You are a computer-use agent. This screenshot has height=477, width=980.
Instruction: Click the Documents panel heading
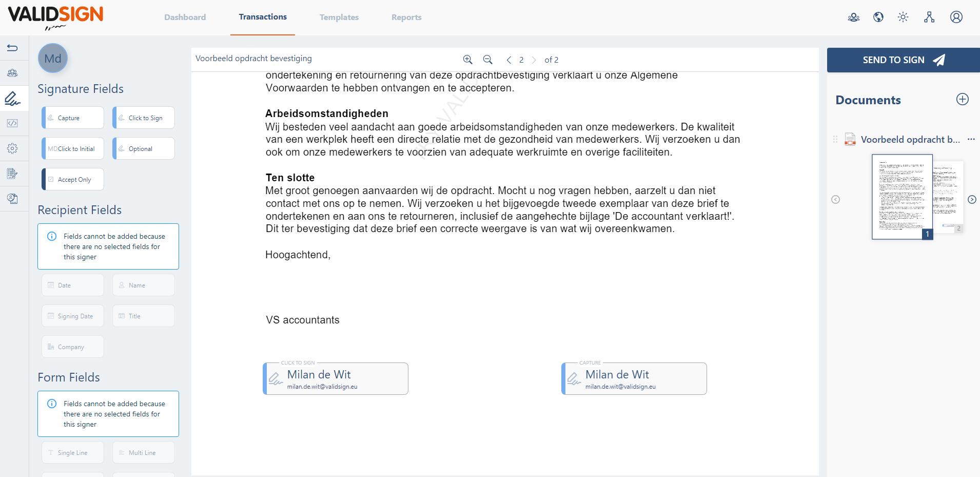(868, 100)
